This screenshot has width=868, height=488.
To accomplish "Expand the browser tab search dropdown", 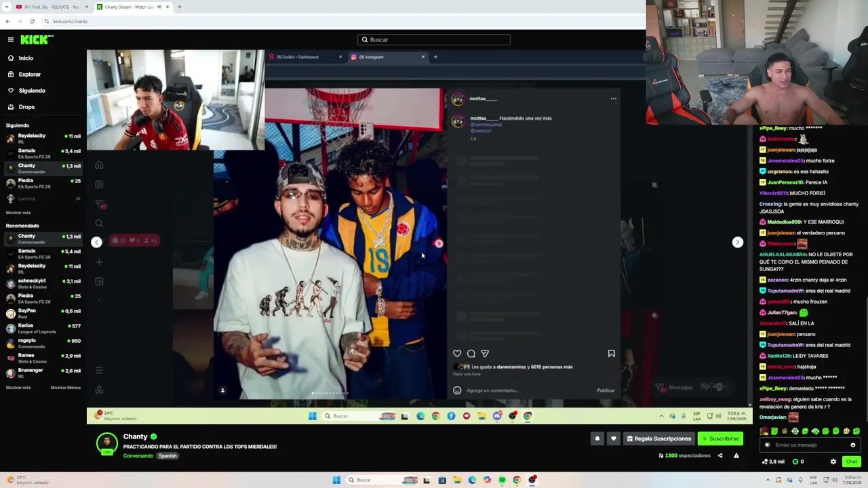I will pos(7,7).
